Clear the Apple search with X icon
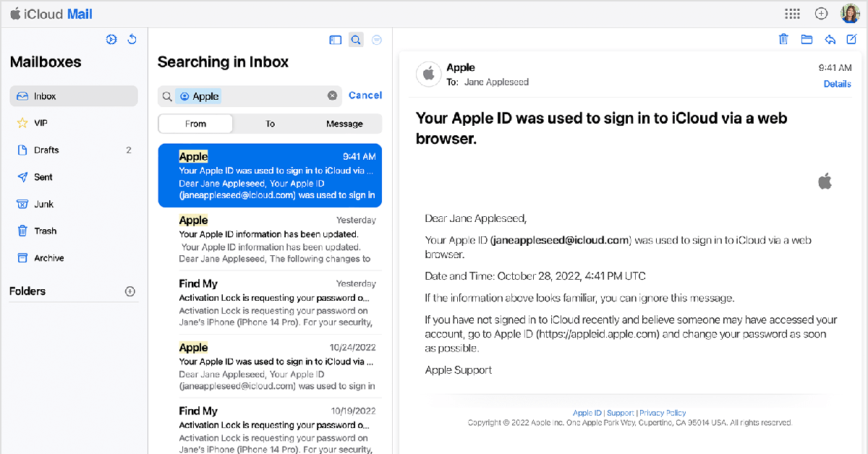Viewport: 868px width, 454px height. (x=332, y=95)
